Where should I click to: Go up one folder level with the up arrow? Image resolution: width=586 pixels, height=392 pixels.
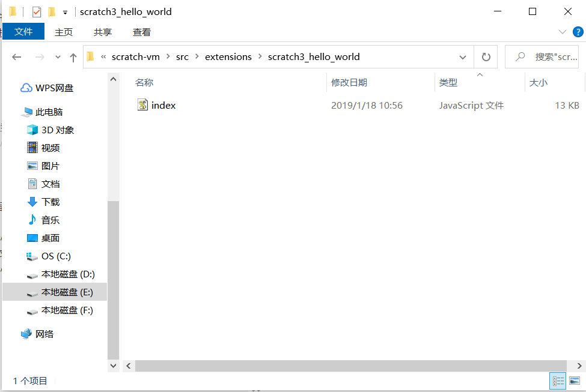(73, 56)
